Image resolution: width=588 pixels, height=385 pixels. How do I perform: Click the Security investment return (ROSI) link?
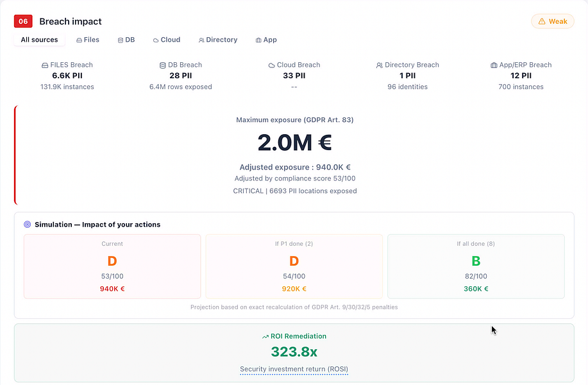294,369
